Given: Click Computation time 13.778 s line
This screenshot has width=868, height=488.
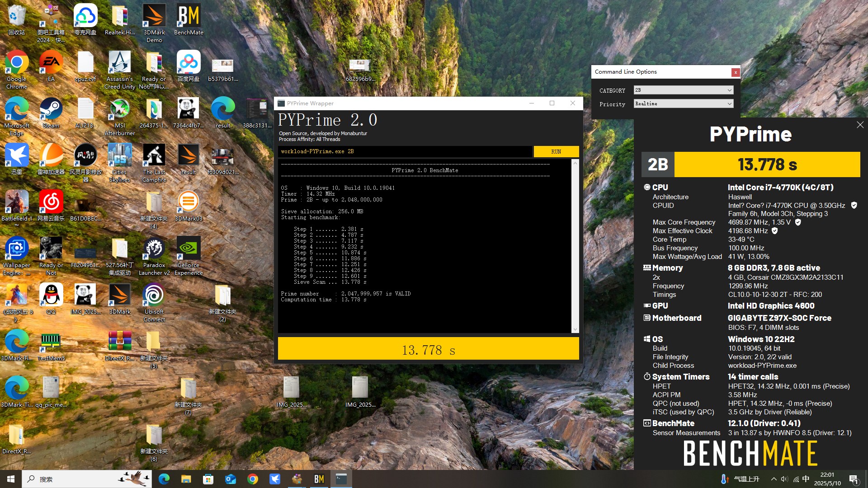Looking at the screenshot, I should 324,300.
